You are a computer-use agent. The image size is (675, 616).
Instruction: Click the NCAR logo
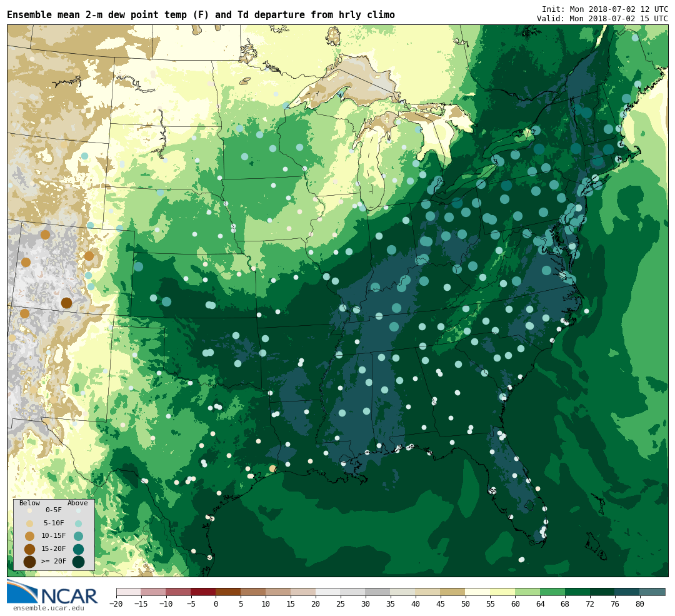[x=52, y=592]
